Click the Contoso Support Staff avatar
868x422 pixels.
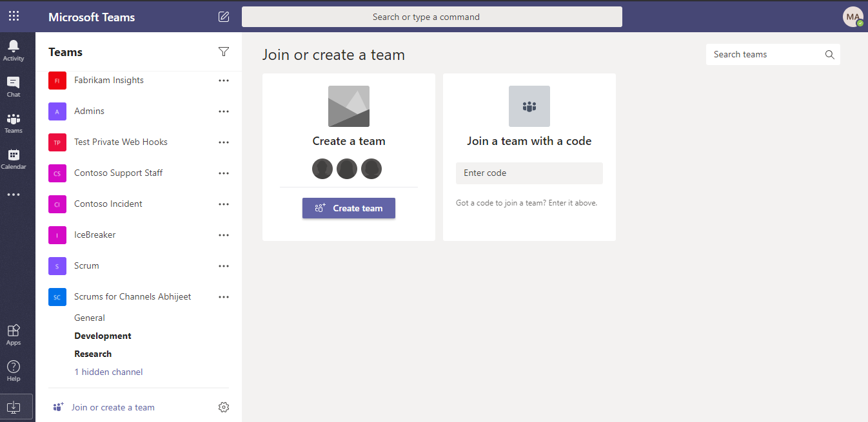(57, 173)
